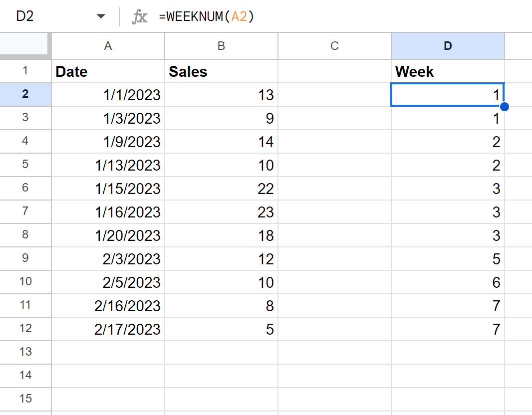532x415 pixels.
Task: Select cell with date 1/13/2023
Action: point(108,165)
